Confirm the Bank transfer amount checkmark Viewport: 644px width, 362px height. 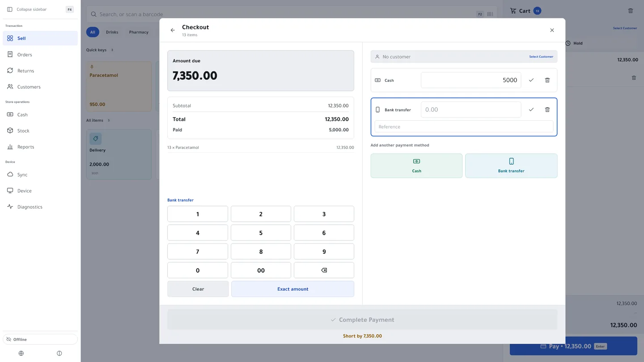tap(531, 109)
